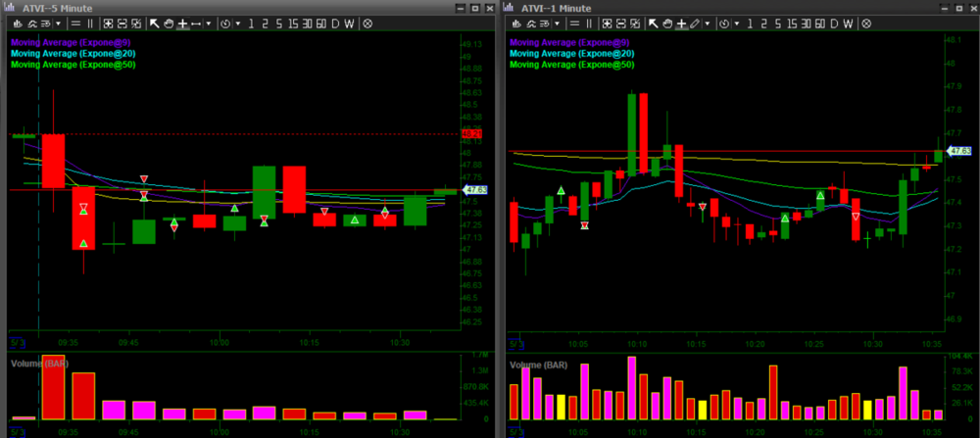Activate the hand pan tool in 1 Minute chart
This screenshot has width=980, height=438.
tap(666, 23)
